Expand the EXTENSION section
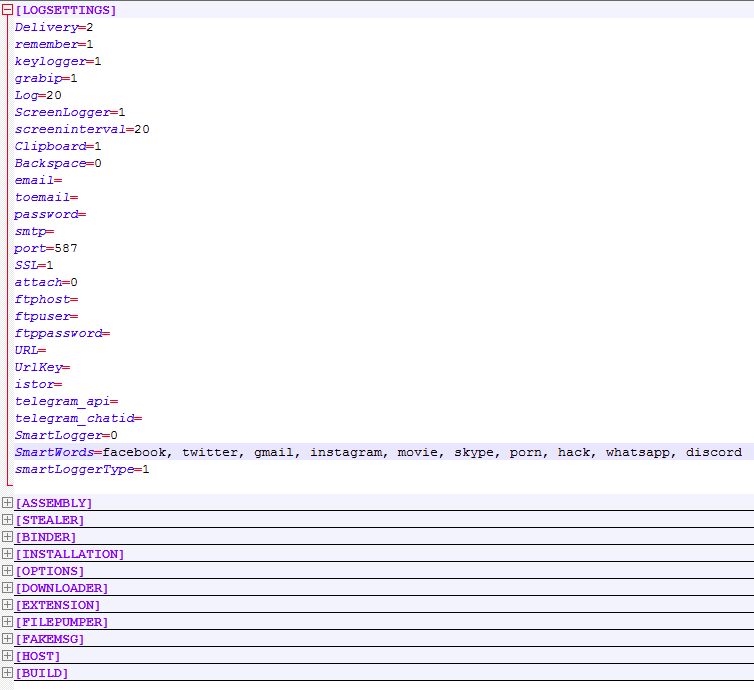 [x=7, y=604]
